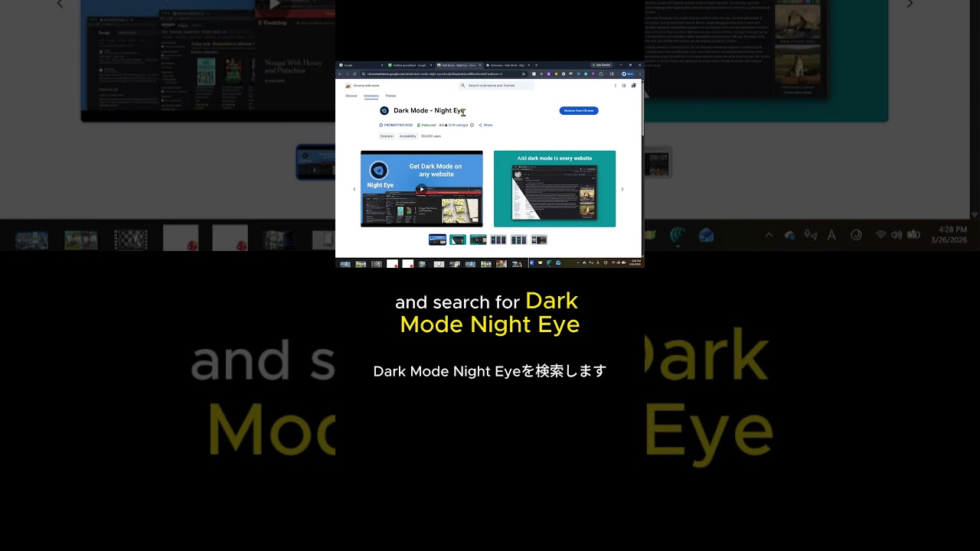
Task: Open the Extensions - Dark Mode browser tab
Action: (506, 65)
